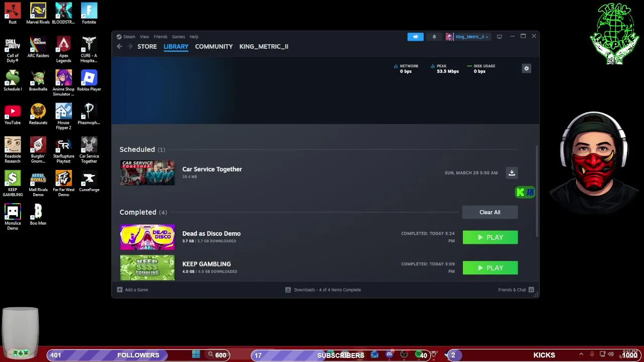The height and width of the screenshot is (362, 644).
Task: Open the Marvel Rivals desktop icon
Action: point(38,14)
